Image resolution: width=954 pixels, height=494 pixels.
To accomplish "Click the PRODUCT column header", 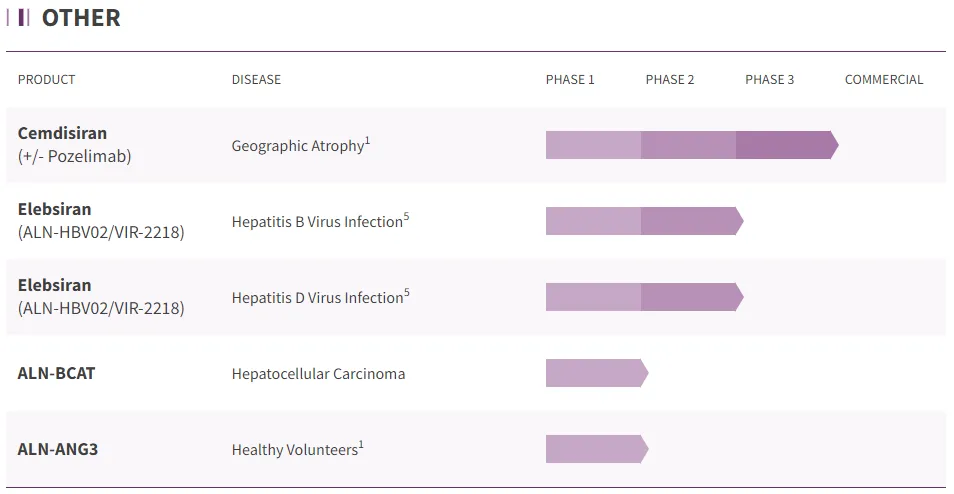I will click(x=47, y=80).
